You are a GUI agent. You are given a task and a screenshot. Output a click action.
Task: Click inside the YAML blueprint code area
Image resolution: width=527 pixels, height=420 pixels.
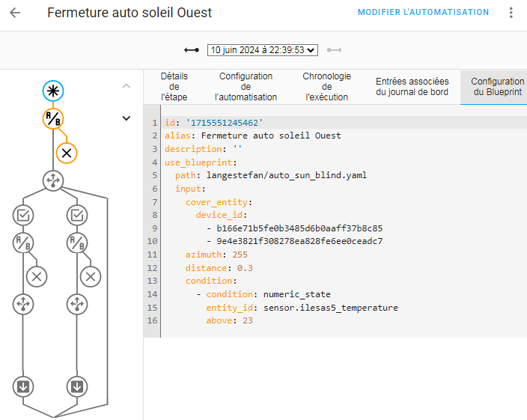pos(337,225)
